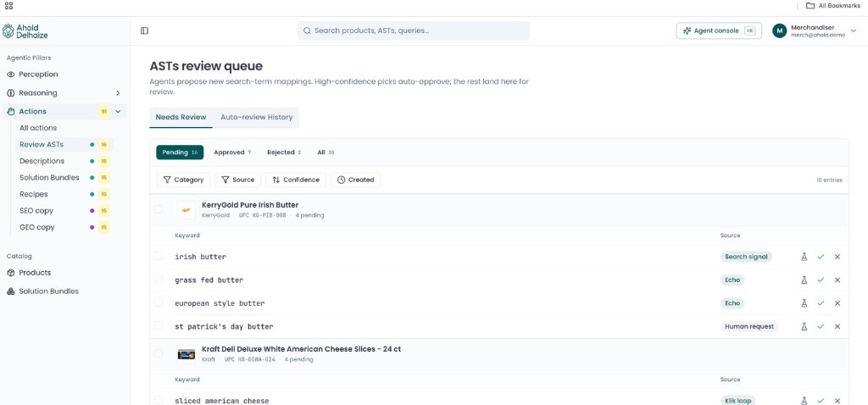Click the Echo tag for 'grass fed butter'
The image size is (868, 405).
coord(732,280)
